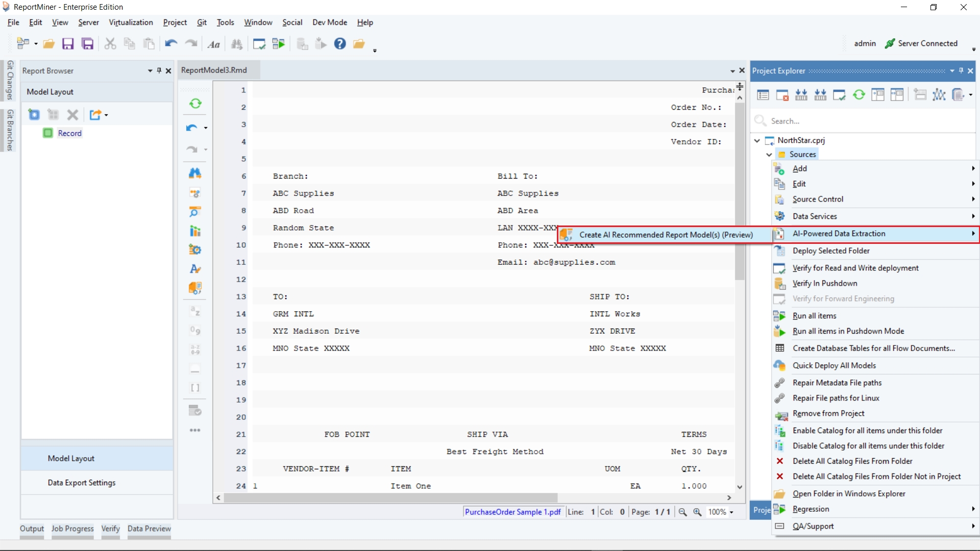Open the 100% zoom level dropdown
Screen dimensions: 980x551
click(x=731, y=512)
